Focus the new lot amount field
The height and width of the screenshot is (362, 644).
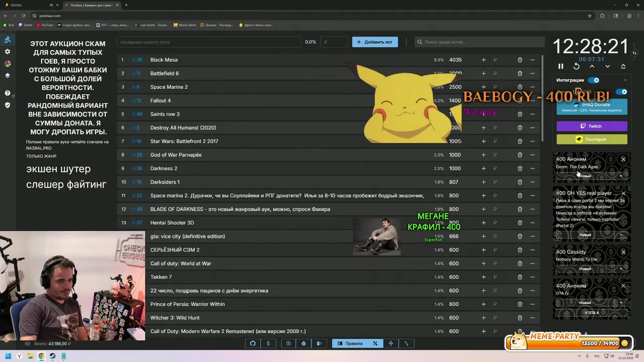[335, 42]
